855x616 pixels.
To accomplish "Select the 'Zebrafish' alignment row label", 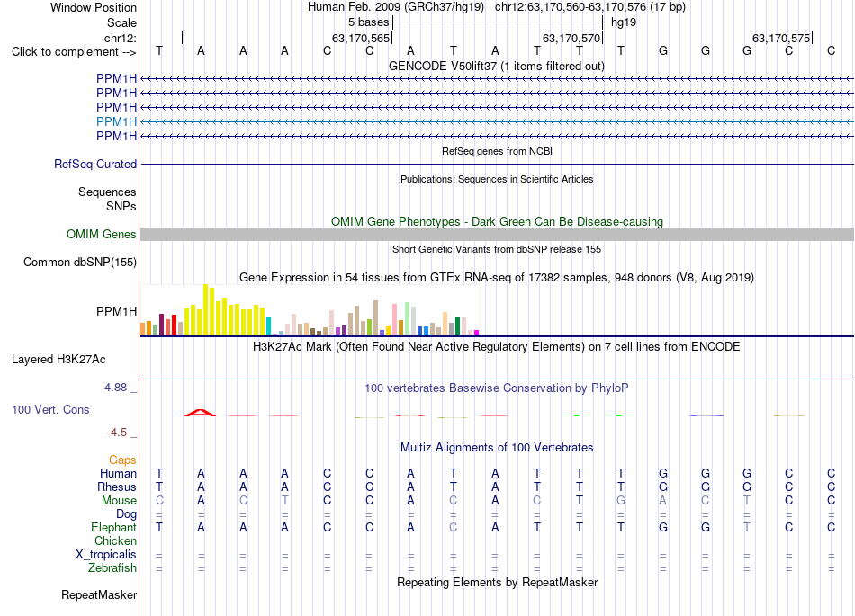I will (x=112, y=568).
